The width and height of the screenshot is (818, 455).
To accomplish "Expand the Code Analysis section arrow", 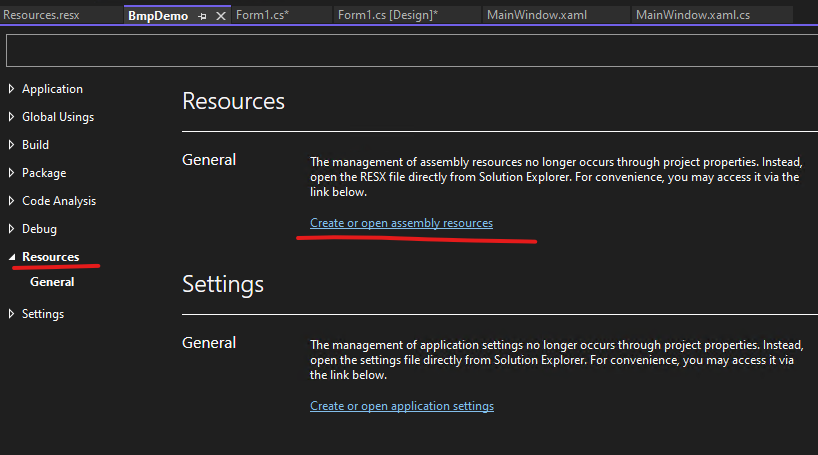I will [x=11, y=201].
